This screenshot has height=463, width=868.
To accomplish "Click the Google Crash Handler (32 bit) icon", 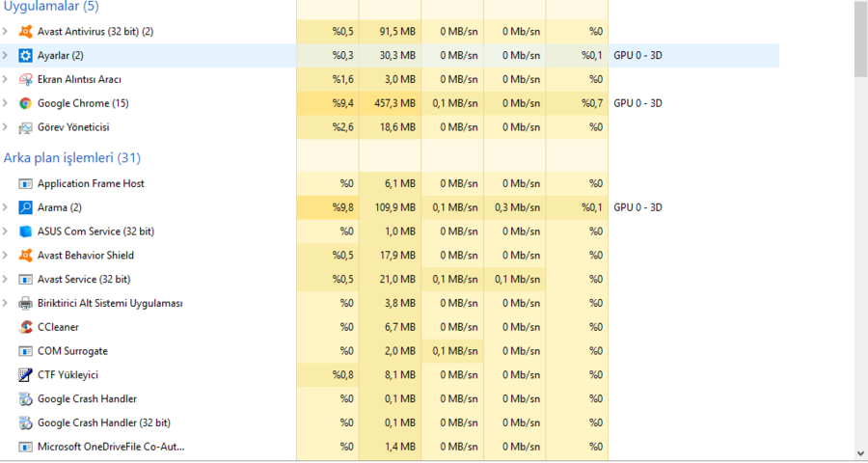I will click(x=25, y=422).
